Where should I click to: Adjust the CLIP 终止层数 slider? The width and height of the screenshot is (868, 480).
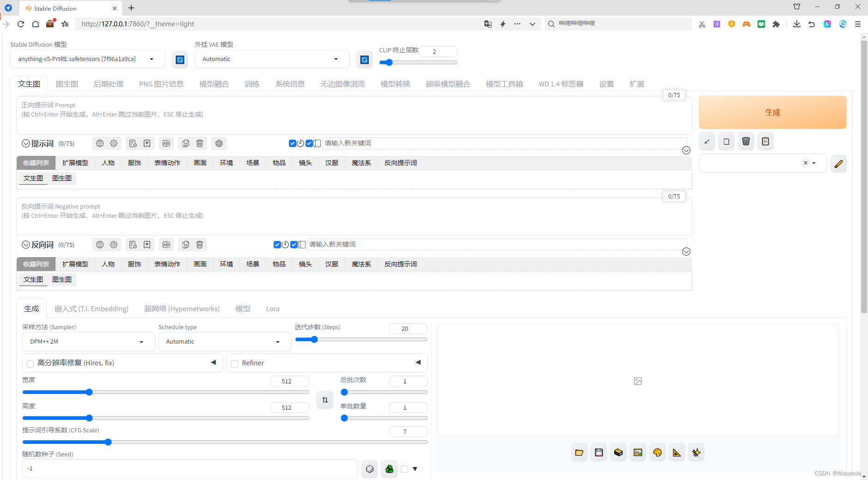(418, 62)
